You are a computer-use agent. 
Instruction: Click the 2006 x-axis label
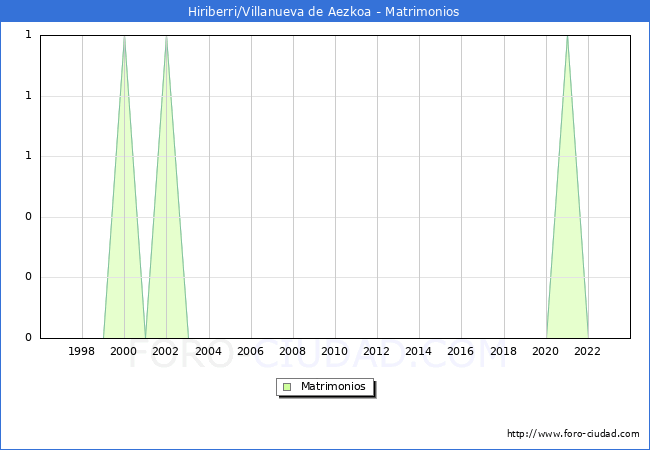pyautogui.click(x=250, y=351)
